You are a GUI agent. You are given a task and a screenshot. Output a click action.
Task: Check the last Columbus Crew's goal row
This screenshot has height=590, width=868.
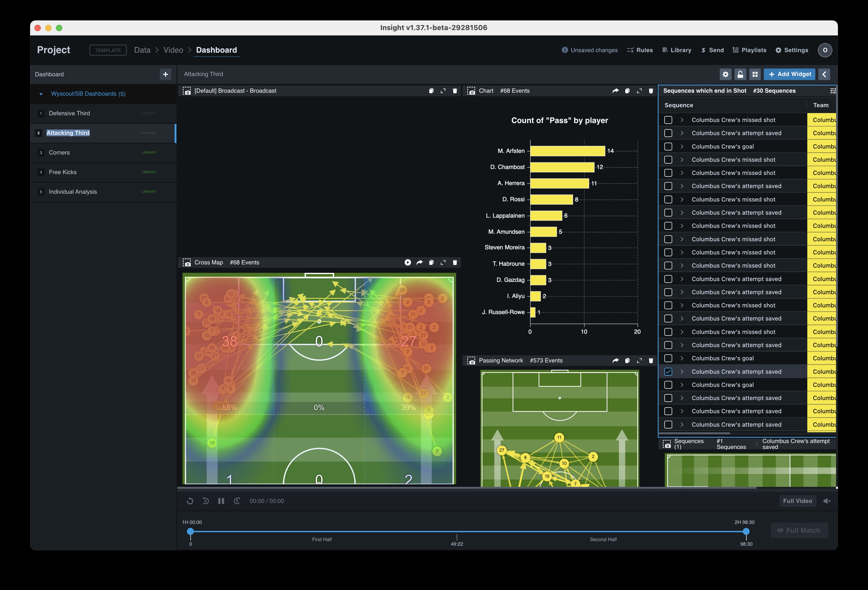(x=668, y=385)
